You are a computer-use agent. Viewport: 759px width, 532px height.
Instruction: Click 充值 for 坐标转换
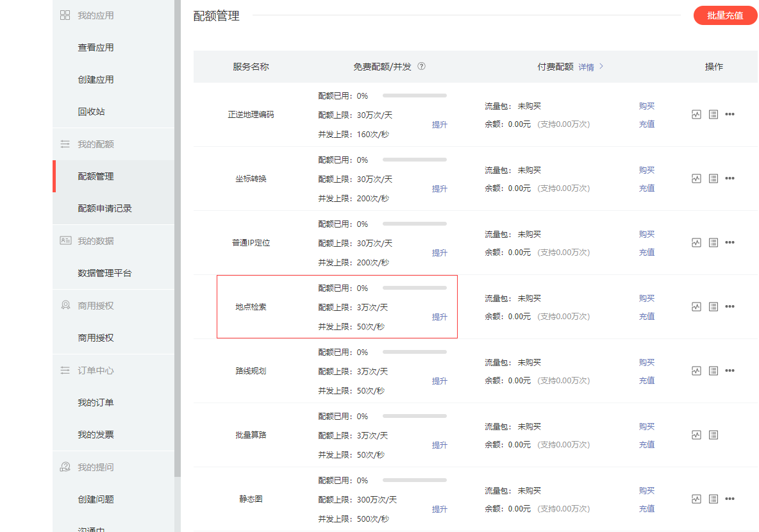[x=647, y=188]
